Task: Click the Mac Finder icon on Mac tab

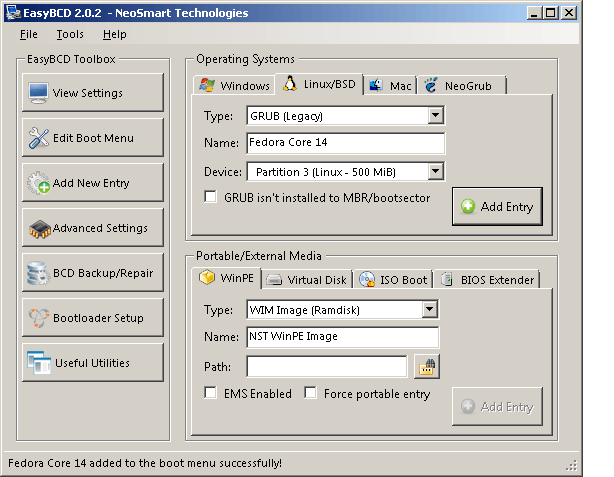Action: pos(376,85)
